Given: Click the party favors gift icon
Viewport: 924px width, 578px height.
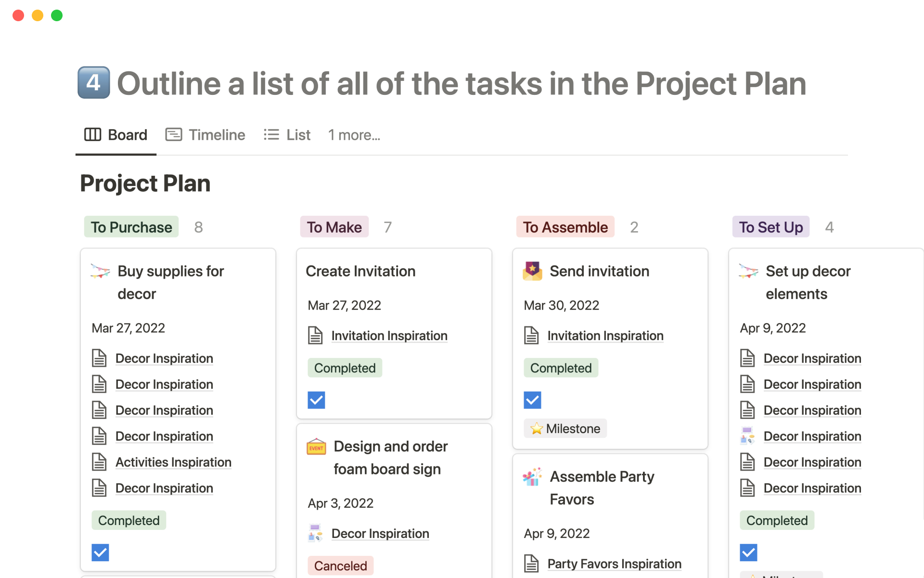Looking at the screenshot, I should click(x=532, y=477).
